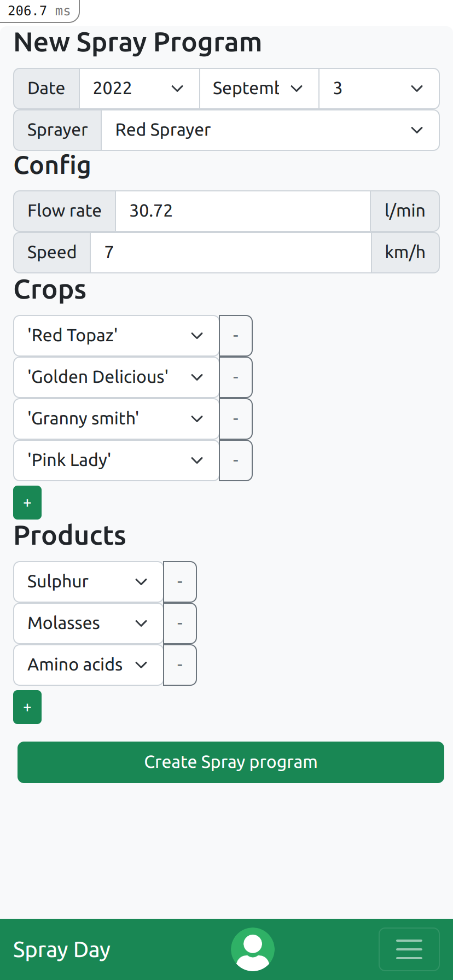Open the user profile avatar icon
Screen dimensions: 453x980
click(x=252, y=949)
